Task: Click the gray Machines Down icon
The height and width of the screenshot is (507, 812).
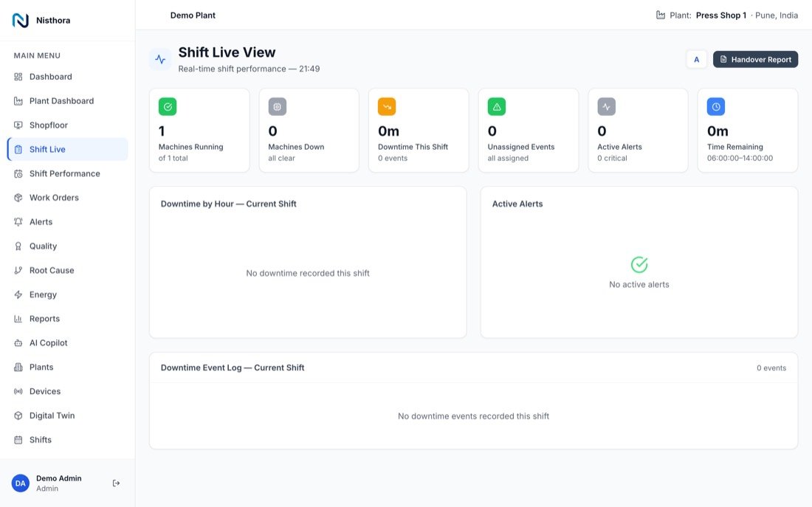Action: tap(277, 107)
